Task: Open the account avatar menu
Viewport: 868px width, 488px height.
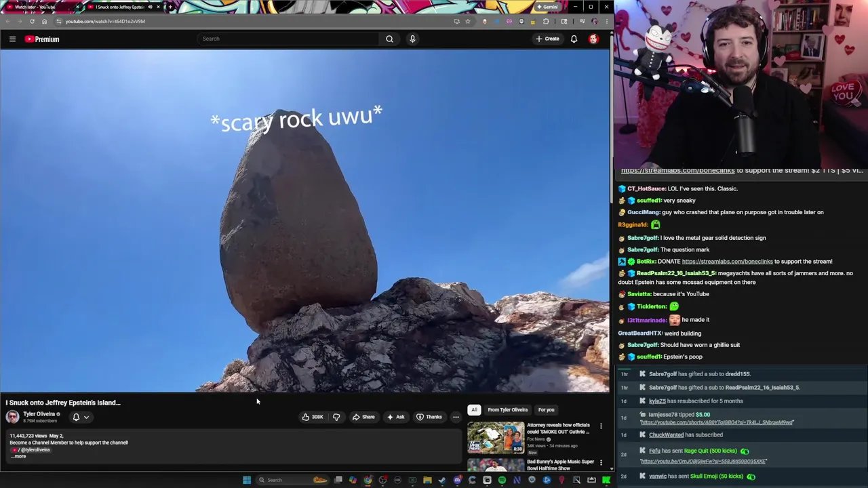Action: point(593,39)
